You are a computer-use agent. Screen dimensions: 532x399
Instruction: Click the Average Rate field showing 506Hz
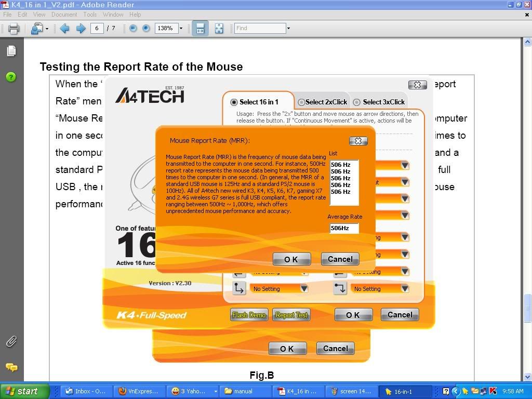click(344, 228)
